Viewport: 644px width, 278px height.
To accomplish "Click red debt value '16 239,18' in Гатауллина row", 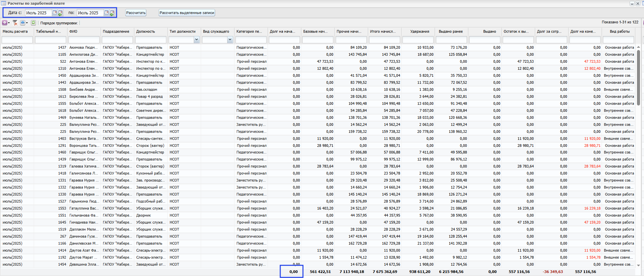I will coord(592,208).
